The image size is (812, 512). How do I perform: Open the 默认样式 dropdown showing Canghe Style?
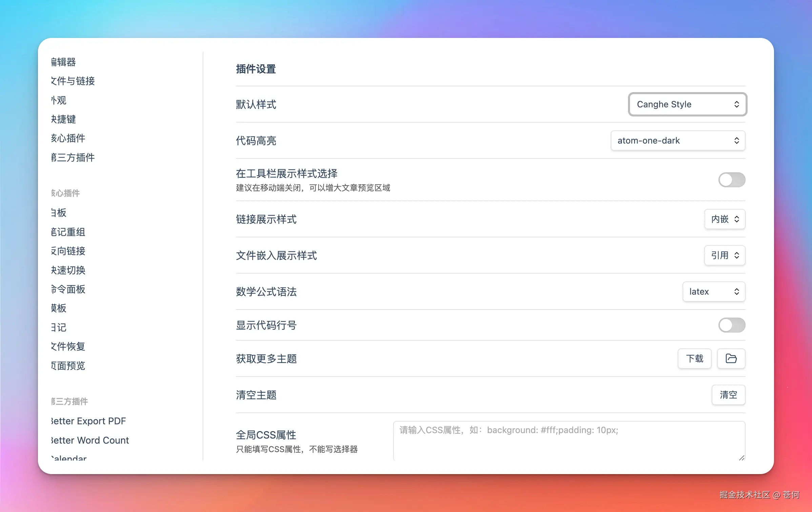(687, 104)
